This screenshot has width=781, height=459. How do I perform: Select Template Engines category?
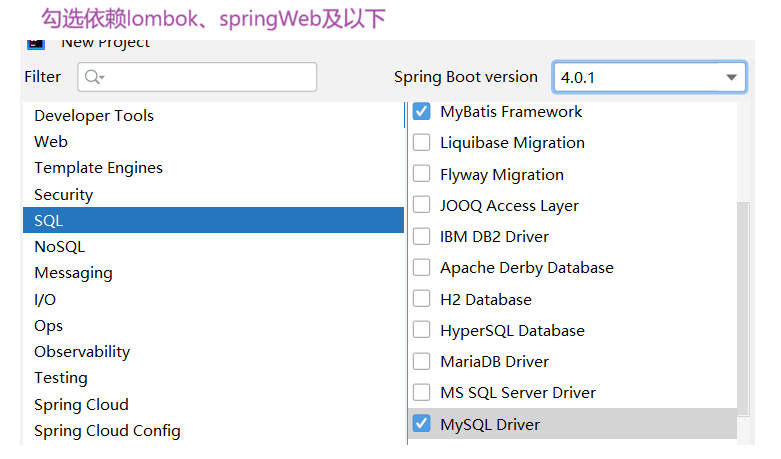tap(213, 168)
